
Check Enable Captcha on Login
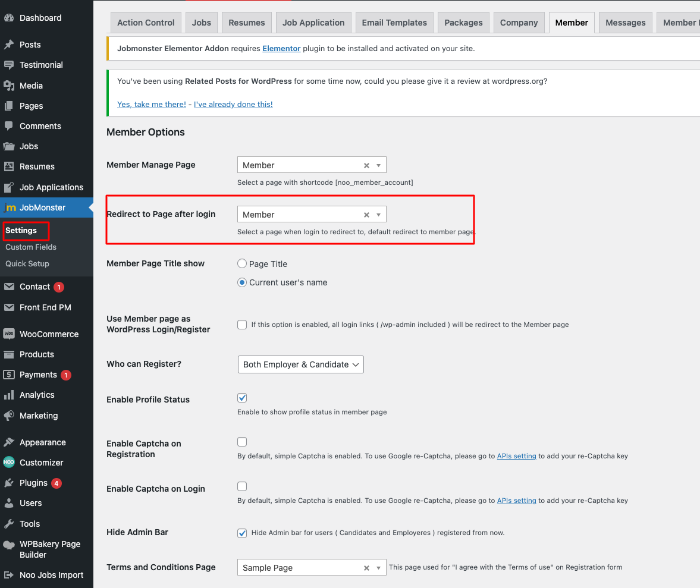point(242,486)
